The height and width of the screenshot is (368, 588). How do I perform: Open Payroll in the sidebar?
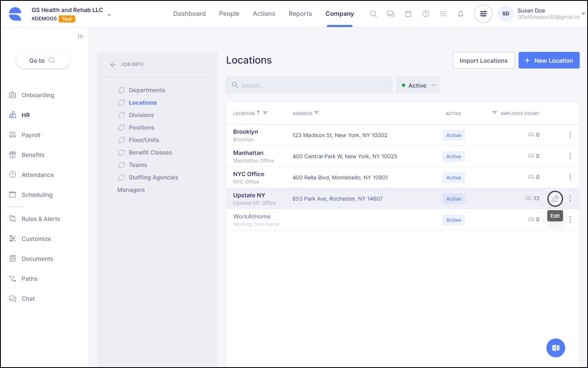pyautogui.click(x=25, y=135)
